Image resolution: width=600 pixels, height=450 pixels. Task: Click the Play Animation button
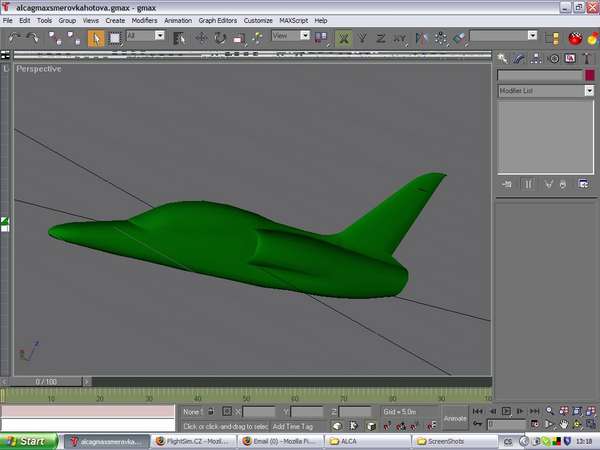[x=506, y=411]
